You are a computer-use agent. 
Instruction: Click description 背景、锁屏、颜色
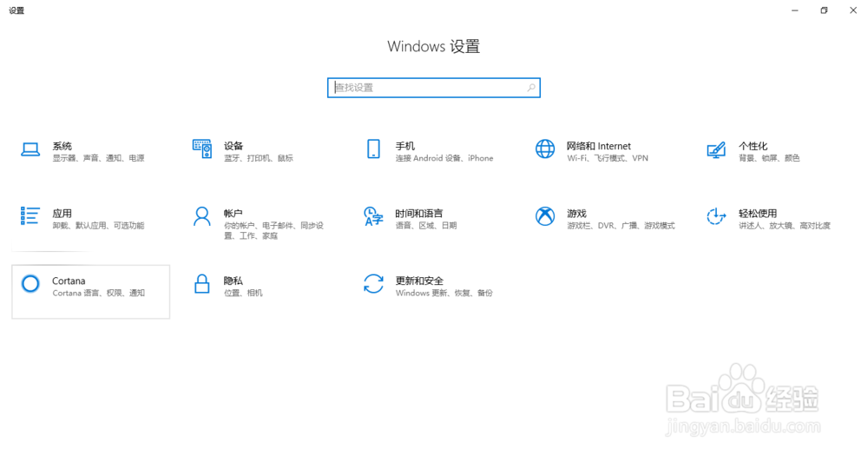point(769,158)
